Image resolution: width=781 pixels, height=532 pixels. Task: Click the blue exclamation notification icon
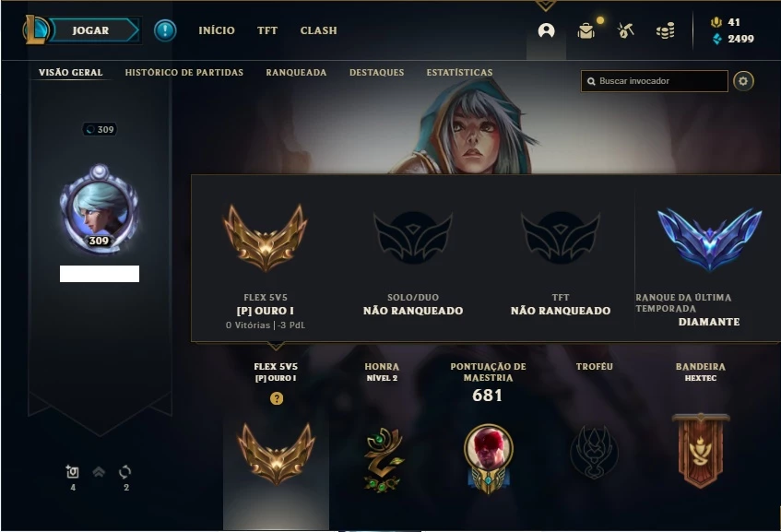tap(165, 30)
